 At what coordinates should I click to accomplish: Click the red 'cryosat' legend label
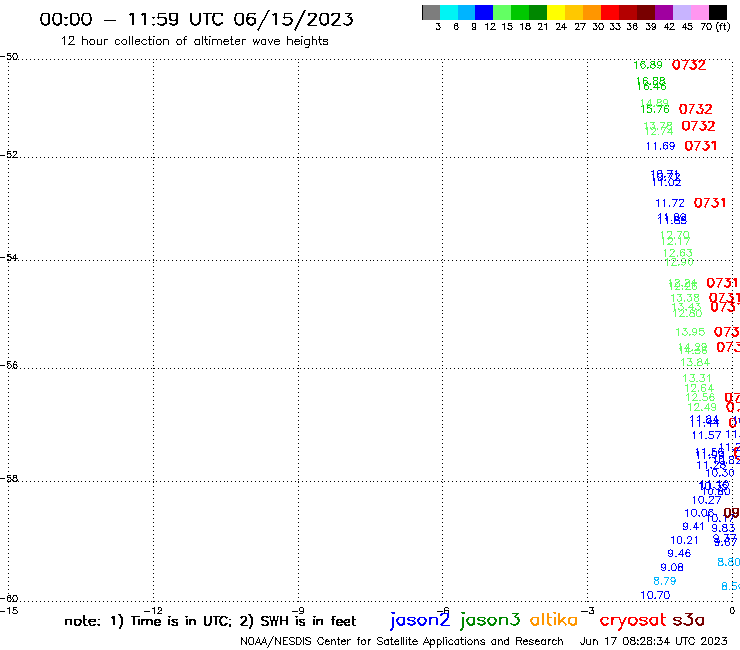(633, 619)
